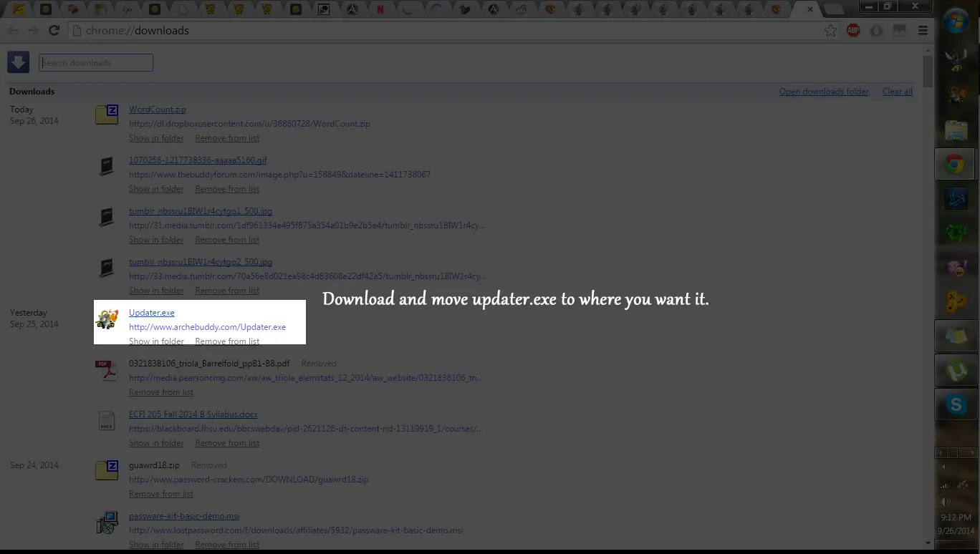Open the Skype taskbar icon

tap(956, 406)
